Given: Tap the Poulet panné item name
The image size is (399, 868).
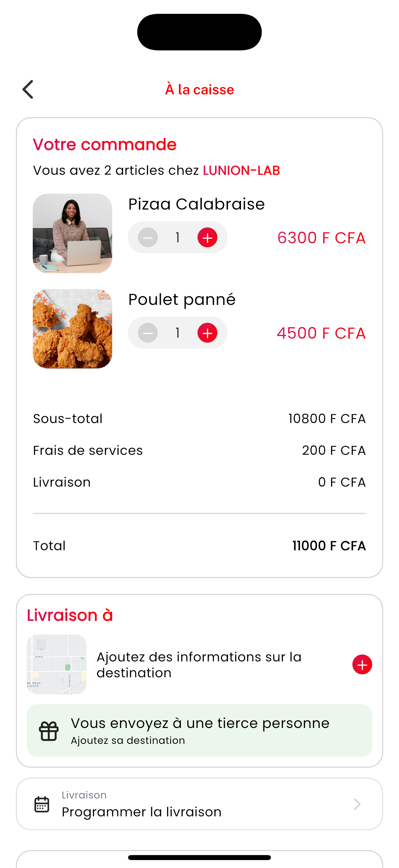Looking at the screenshot, I should (x=182, y=300).
